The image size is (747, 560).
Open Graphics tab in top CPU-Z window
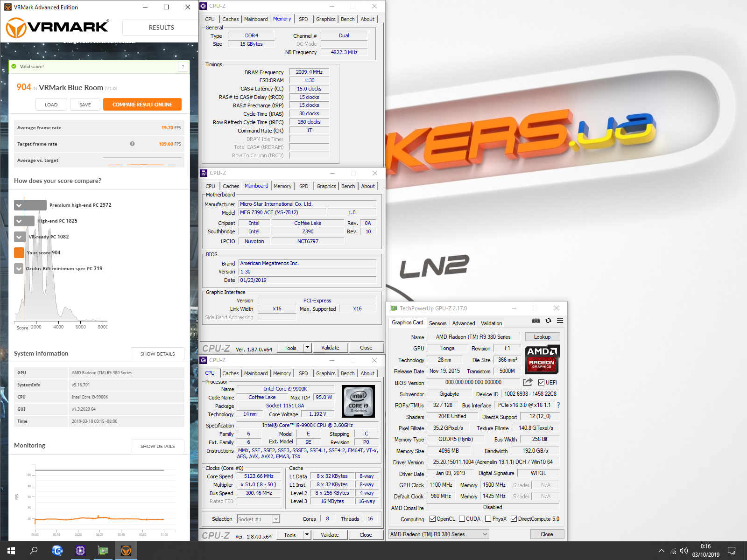pos(326,19)
